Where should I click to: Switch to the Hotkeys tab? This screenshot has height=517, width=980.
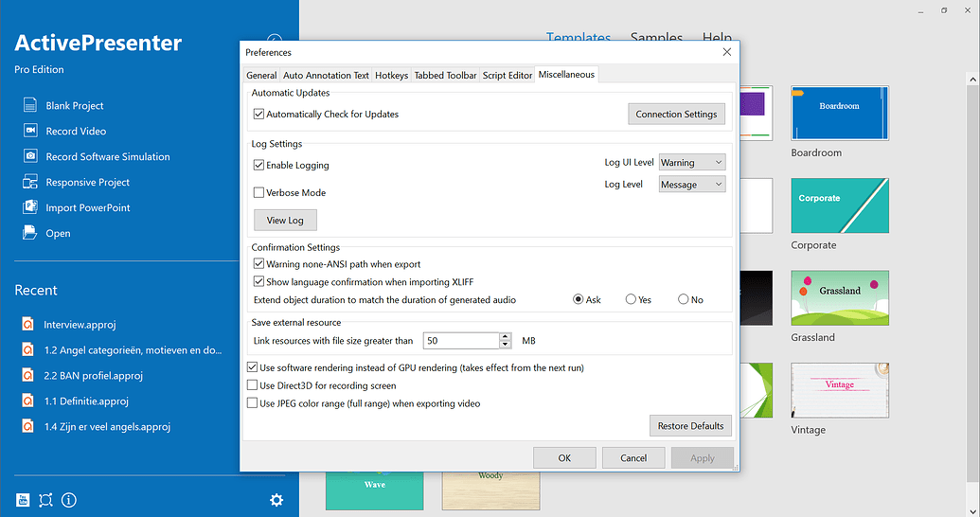pos(391,76)
